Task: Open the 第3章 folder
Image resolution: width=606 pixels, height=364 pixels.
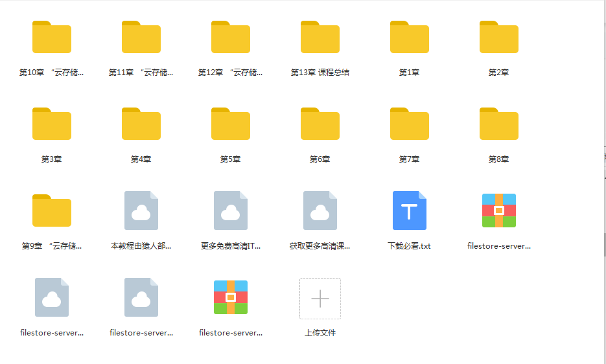Action: pyautogui.click(x=52, y=124)
